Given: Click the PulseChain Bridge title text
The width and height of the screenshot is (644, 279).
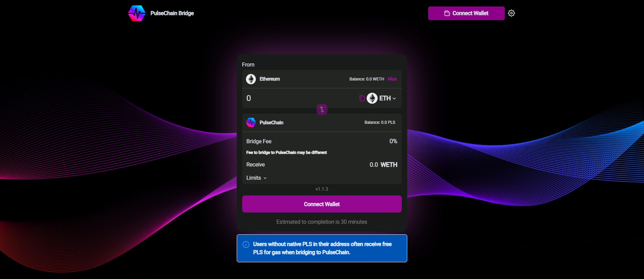Looking at the screenshot, I should [x=172, y=13].
